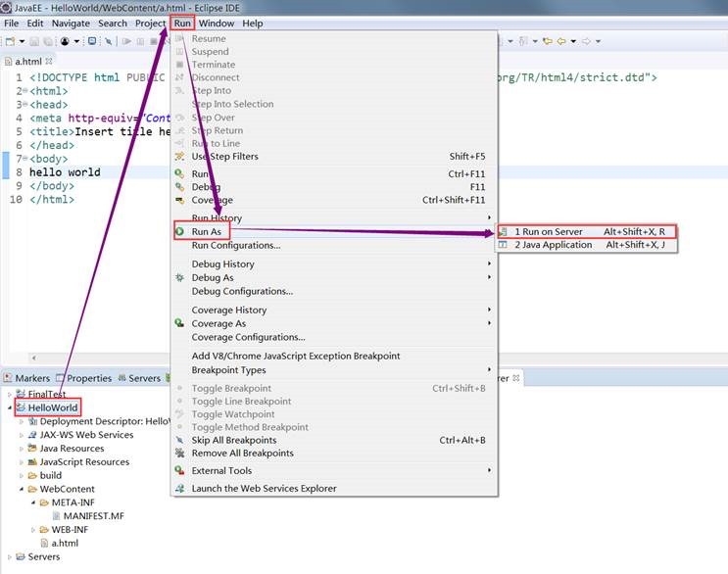Screen dimensions: 728x574
Task: Choose Debug F11 menu entry
Action: point(334,187)
